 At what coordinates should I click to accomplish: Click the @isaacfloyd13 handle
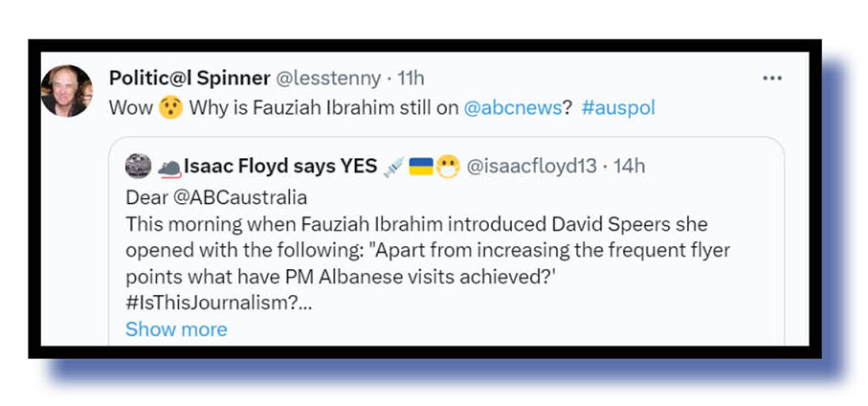click(x=530, y=167)
